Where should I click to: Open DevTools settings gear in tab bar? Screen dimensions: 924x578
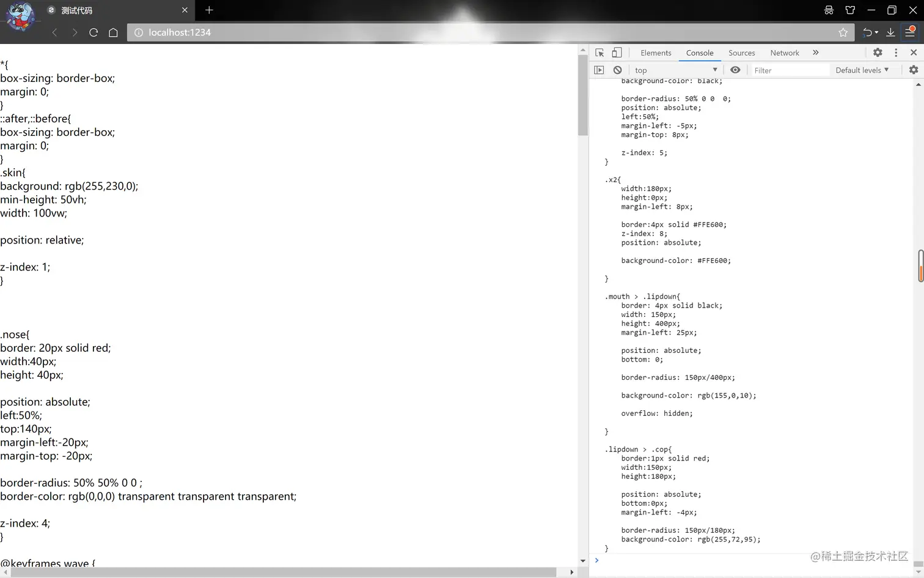(x=878, y=53)
